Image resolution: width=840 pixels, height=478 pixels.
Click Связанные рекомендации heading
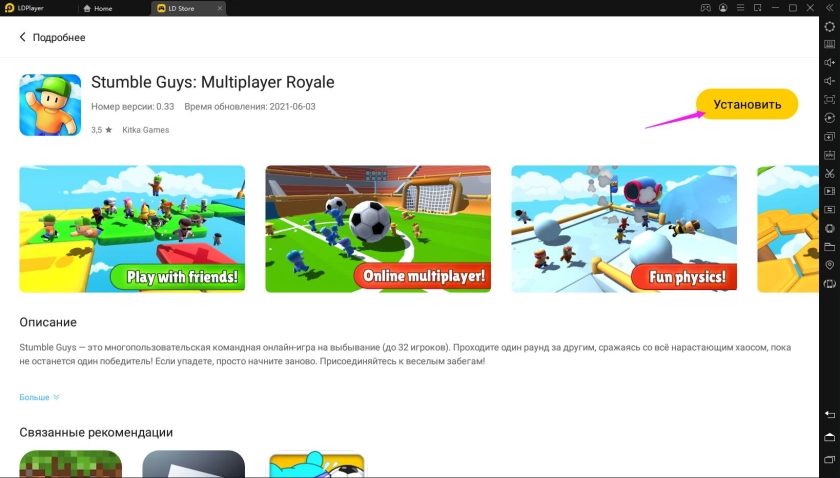click(x=96, y=432)
